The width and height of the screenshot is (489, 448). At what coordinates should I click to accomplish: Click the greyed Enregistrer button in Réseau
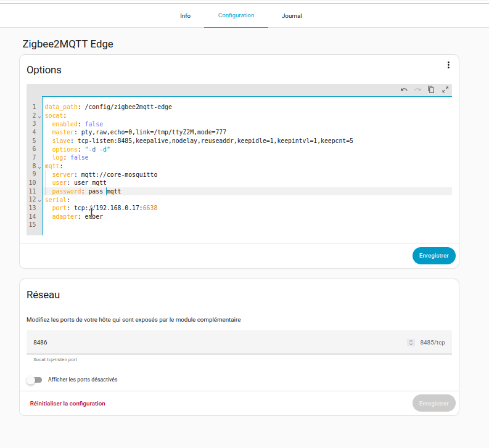(434, 403)
